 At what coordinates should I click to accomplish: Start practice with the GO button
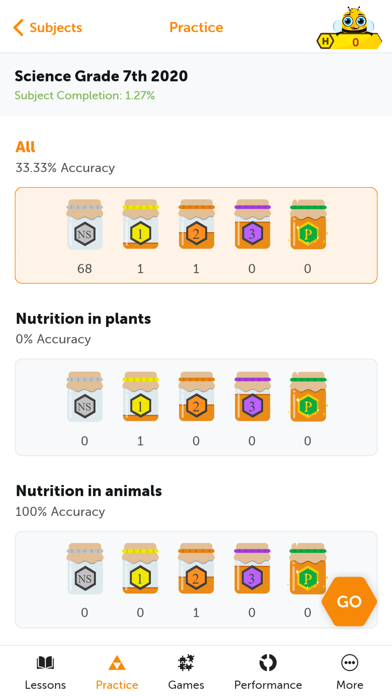click(349, 601)
